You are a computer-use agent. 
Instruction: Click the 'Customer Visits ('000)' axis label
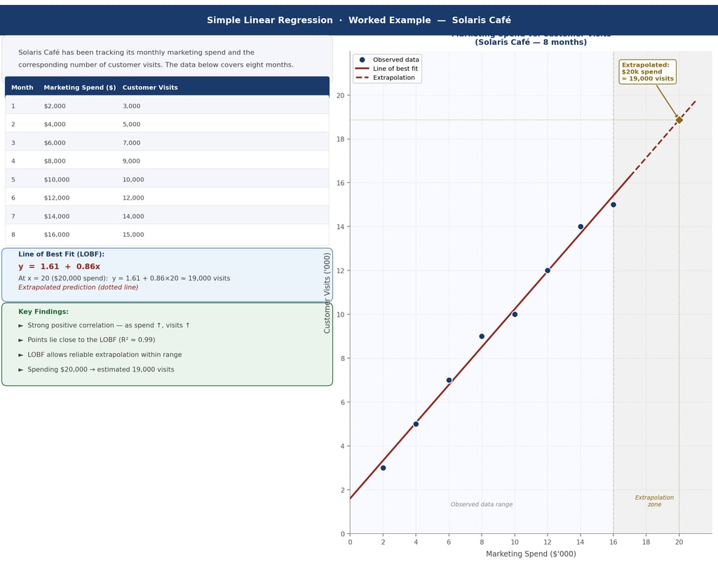pos(327,293)
